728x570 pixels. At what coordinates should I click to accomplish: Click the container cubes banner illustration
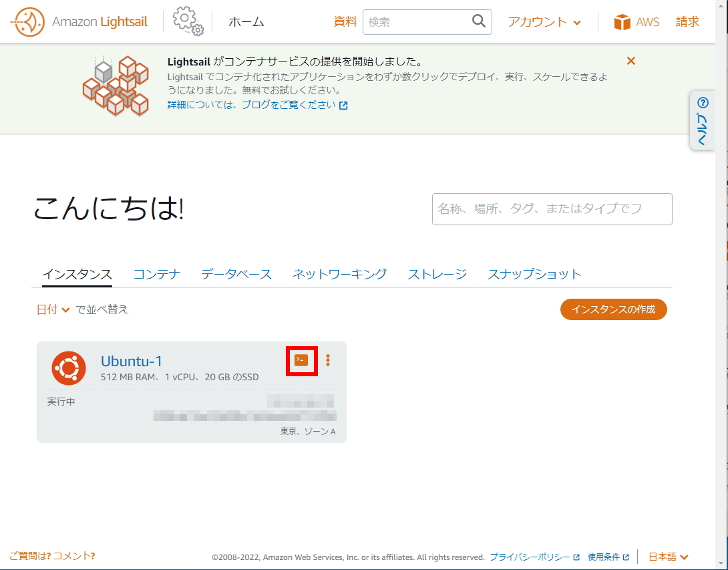point(116,86)
